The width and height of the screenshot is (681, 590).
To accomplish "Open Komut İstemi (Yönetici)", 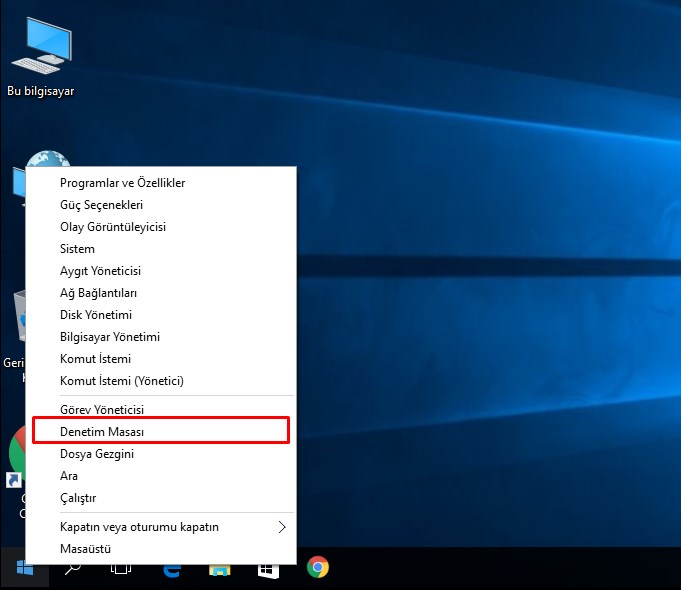I will point(121,381).
